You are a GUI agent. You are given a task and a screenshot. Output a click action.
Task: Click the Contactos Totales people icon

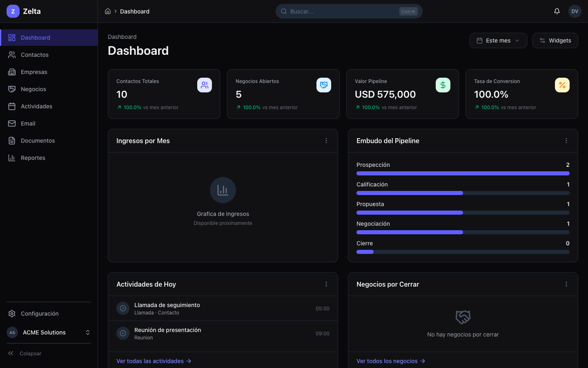(205, 85)
